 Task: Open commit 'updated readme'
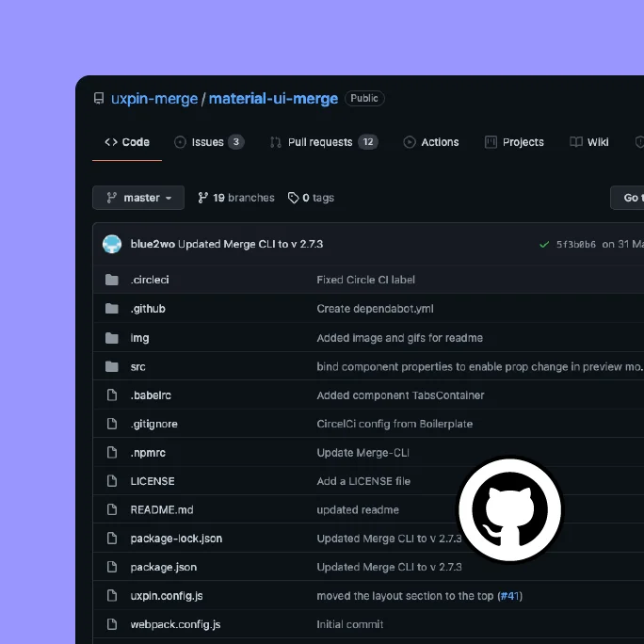358,509
